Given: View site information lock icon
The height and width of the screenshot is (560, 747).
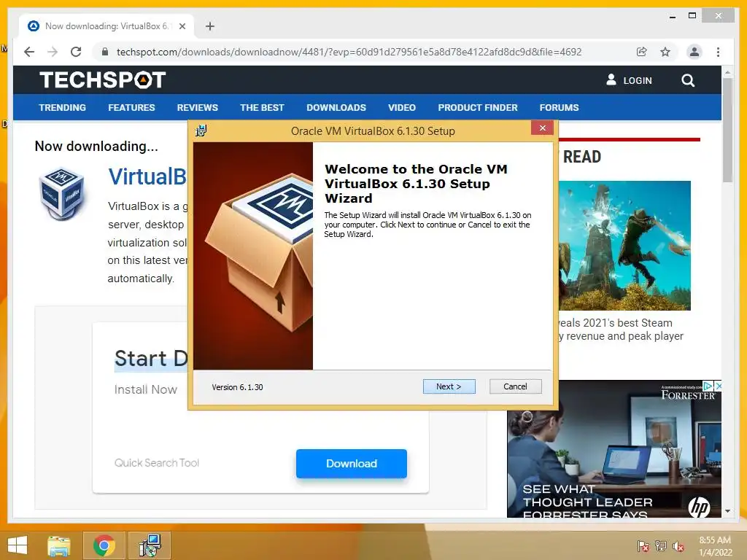Looking at the screenshot, I should tap(105, 52).
